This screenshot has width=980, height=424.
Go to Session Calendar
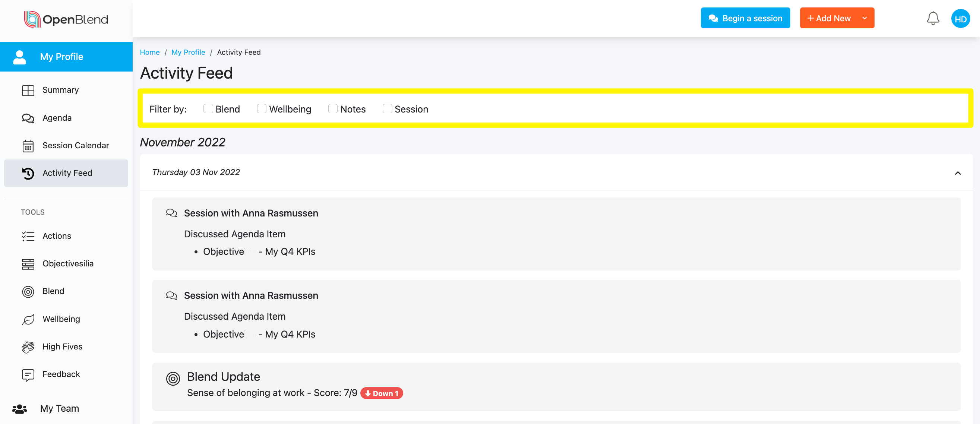point(75,145)
